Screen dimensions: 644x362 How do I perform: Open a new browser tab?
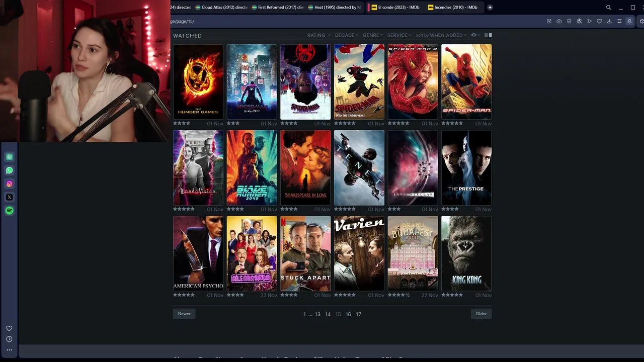tap(490, 8)
